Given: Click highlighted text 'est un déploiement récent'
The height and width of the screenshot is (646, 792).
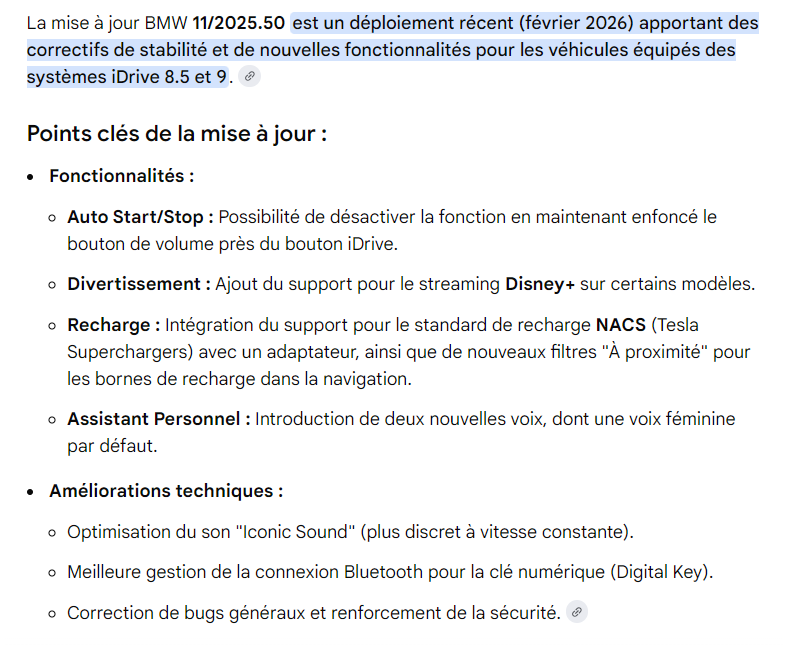Looking at the screenshot, I should click(403, 23).
